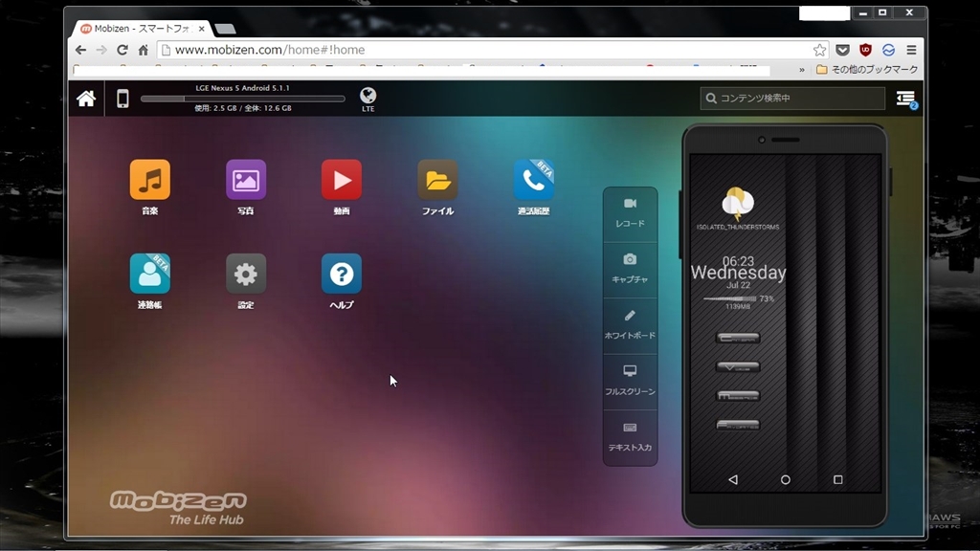This screenshot has height=551, width=980.
Task: Tap the Android home circle on phone
Action: pyautogui.click(x=786, y=480)
